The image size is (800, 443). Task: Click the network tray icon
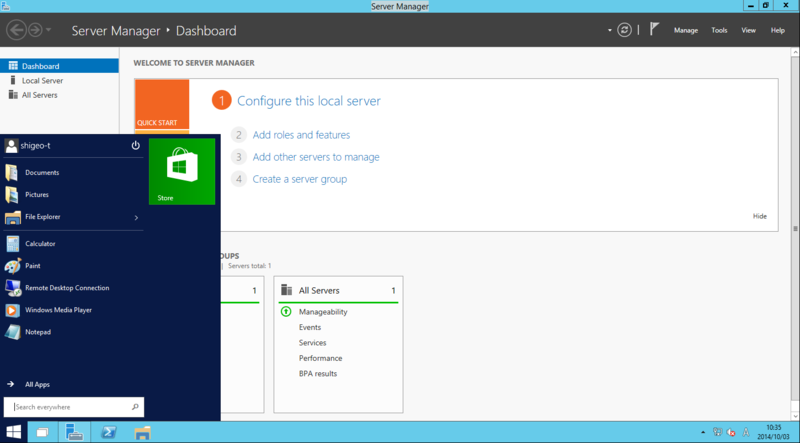pyautogui.click(x=717, y=432)
